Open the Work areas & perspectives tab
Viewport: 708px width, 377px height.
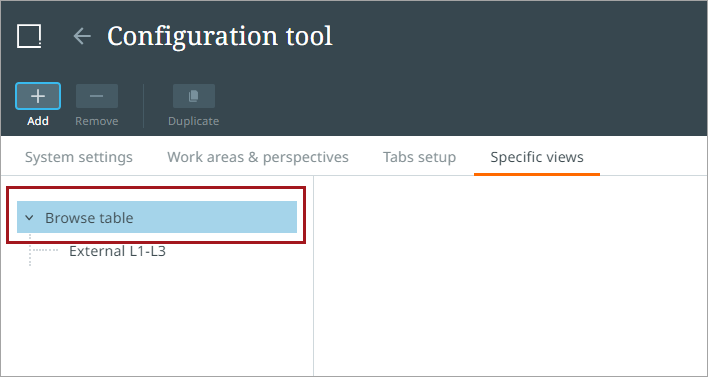258,157
